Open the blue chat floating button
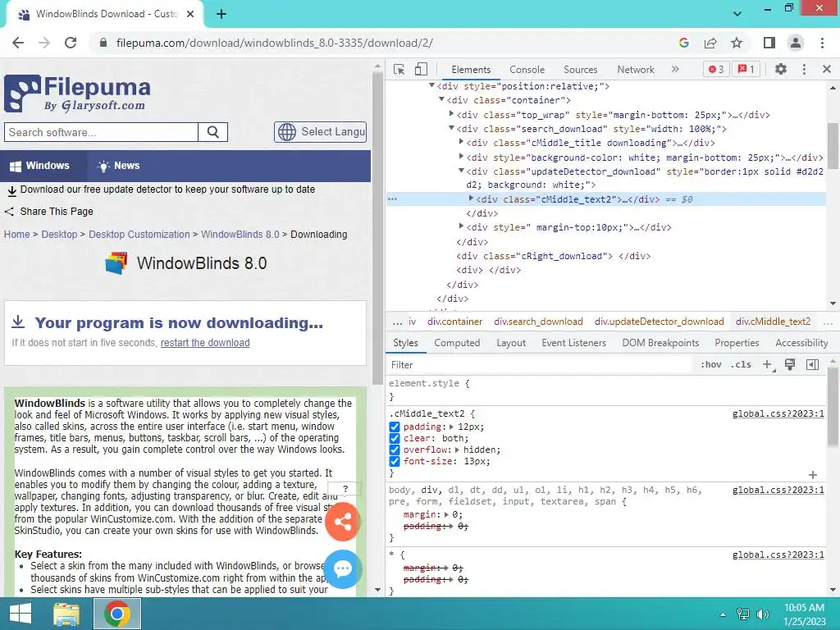This screenshot has height=630, width=840. pyautogui.click(x=342, y=569)
